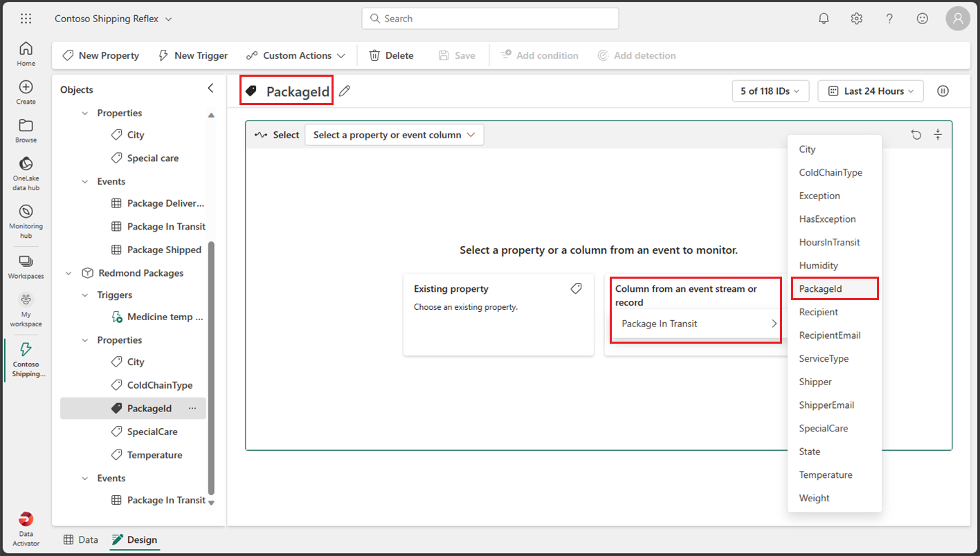Click the Objects pane scrollbar up arrow
The width and height of the screenshot is (980, 556).
coord(212,115)
